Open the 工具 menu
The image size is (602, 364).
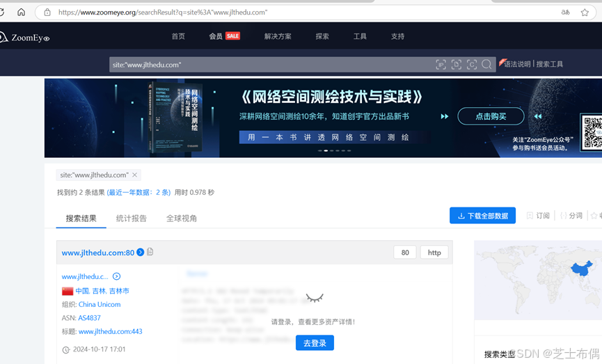360,36
